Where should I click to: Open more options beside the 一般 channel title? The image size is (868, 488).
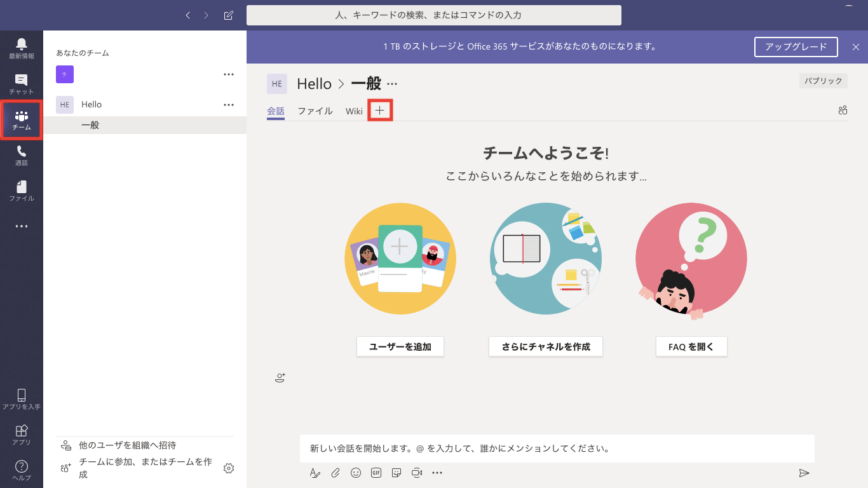tap(392, 84)
